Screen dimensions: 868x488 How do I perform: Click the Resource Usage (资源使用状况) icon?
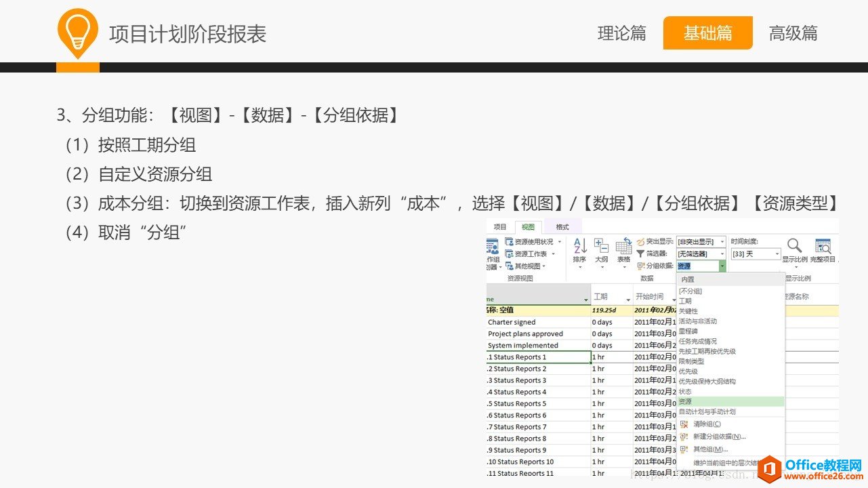pos(510,241)
